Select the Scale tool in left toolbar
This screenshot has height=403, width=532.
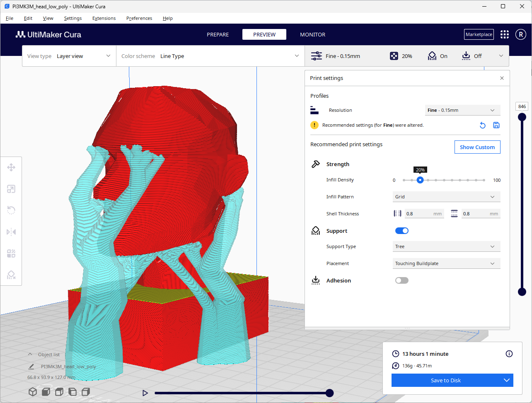[11, 189]
